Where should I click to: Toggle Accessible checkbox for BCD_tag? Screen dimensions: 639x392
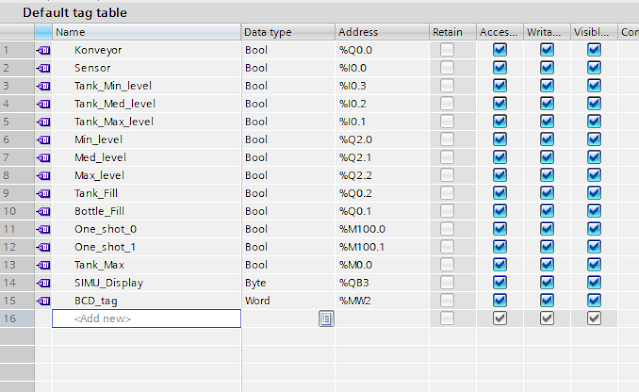500,301
